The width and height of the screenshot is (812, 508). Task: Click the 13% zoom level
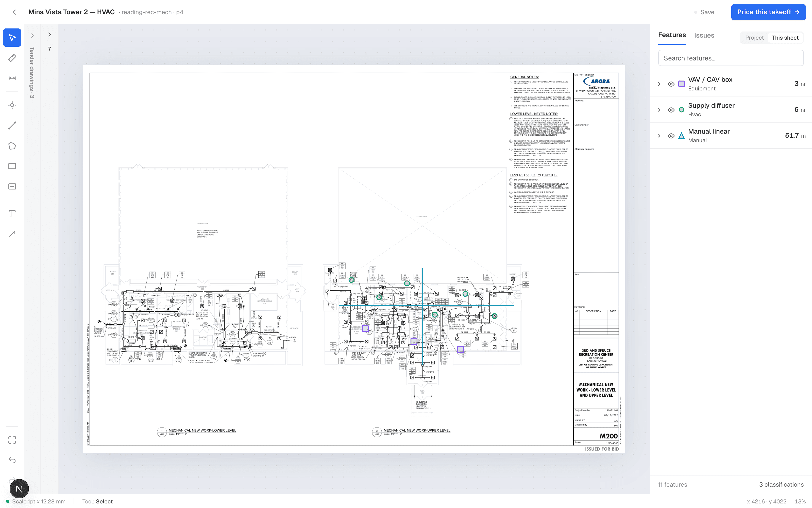(800, 501)
